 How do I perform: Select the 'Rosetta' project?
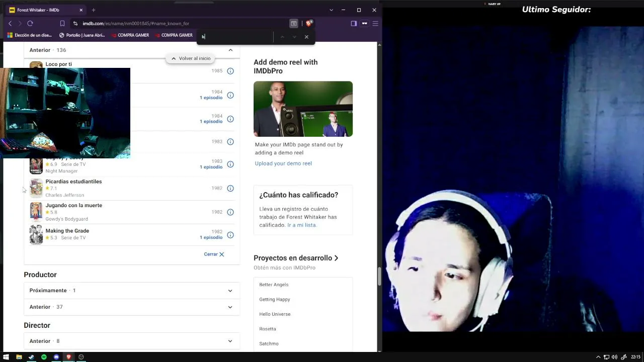[x=268, y=329]
